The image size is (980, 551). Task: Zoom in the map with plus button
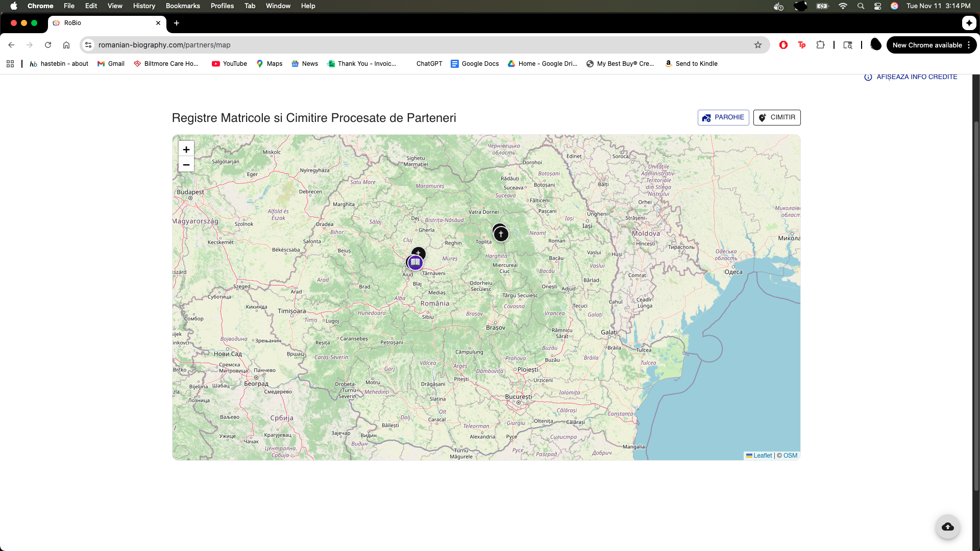pyautogui.click(x=186, y=149)
